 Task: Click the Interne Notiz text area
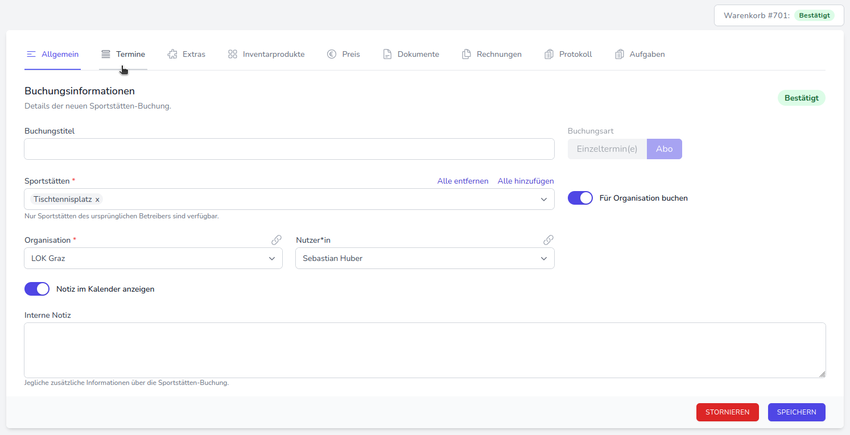(x=424, y=349)
